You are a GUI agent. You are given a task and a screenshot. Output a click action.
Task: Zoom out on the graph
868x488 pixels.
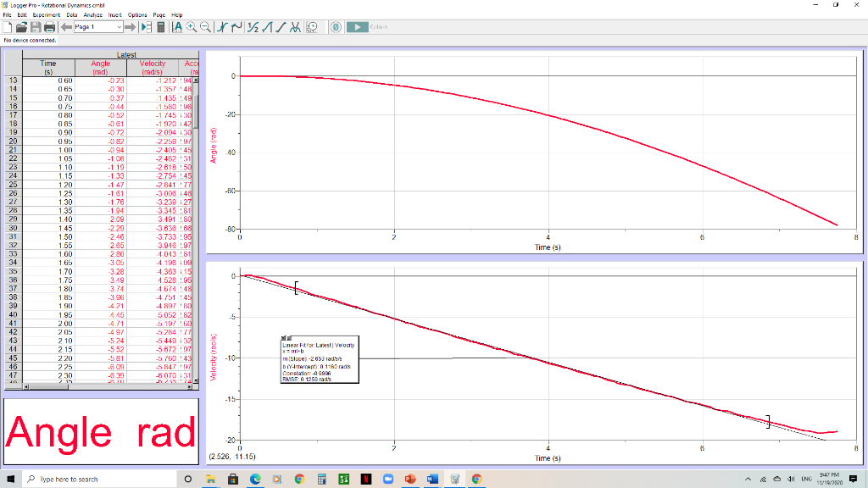[205, 27]
